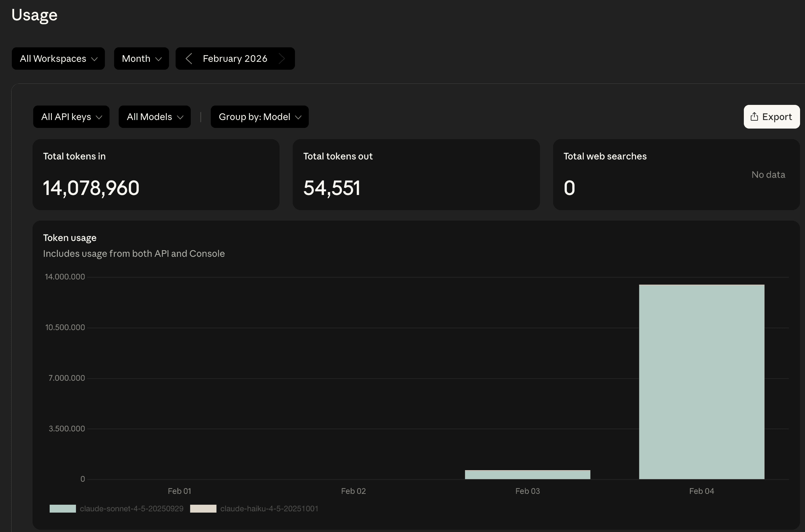Expand the All Models filter
The image size is (805, 532).
pyautogui.click(x=154, y=117)
